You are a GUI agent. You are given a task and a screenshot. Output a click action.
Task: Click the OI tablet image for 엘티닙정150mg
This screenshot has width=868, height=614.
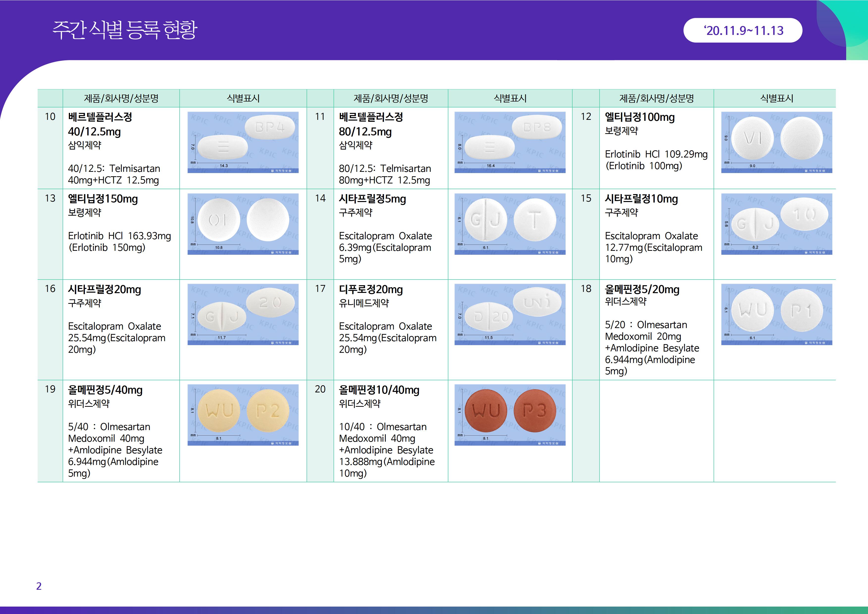pyautogui.click(x=243, y=224)
